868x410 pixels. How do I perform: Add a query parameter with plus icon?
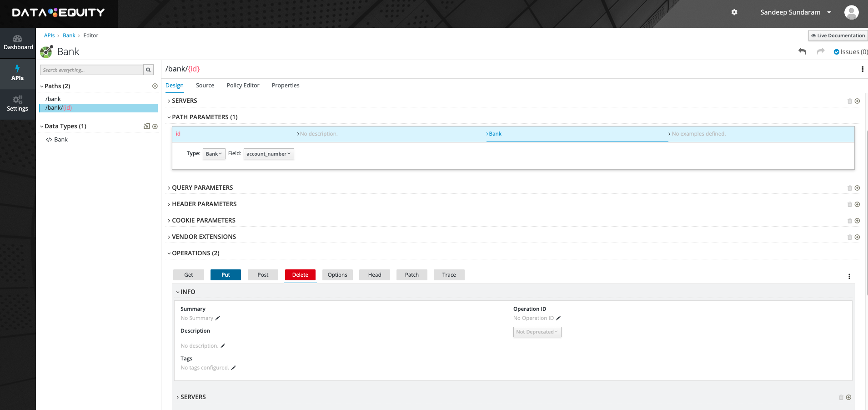coord(857,188)
